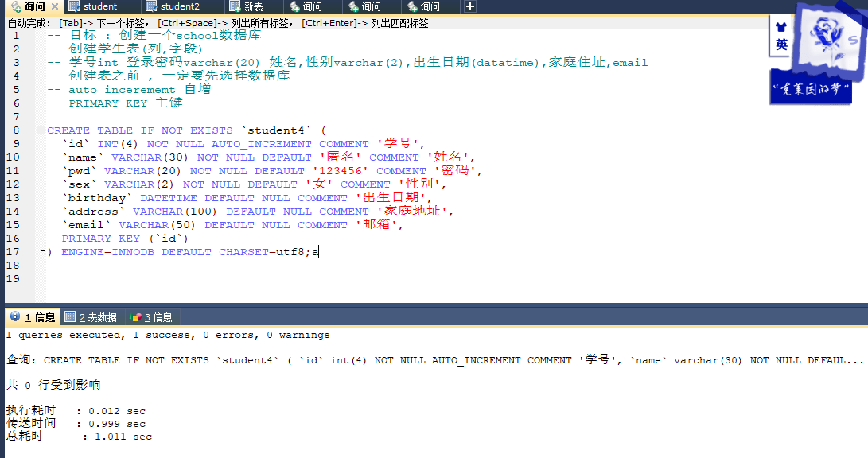Click the second 询问 query tab
The width and height of the screenshot is (868, 458).
pos(311,6)
